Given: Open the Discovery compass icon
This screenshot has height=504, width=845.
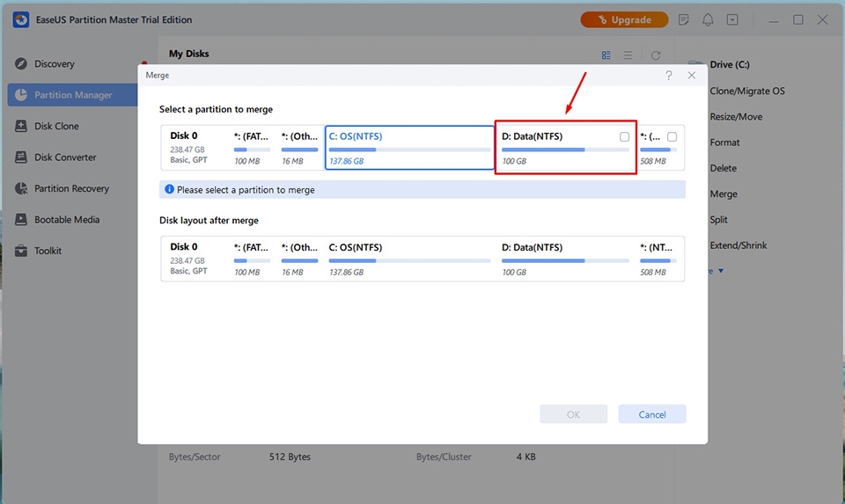Looking at the screenshot, I should 21,64.
